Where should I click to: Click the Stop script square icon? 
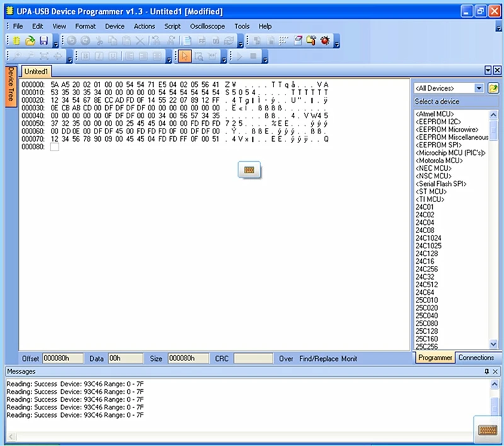(x=253, y=56)
